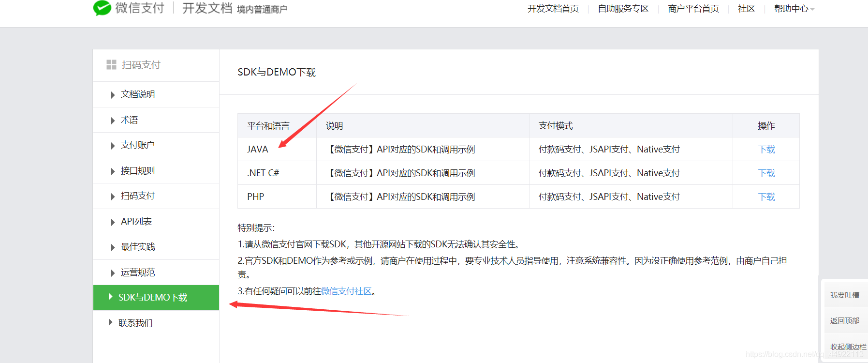Open 支付账户 in the sidebar
The image size is (868, 363).
click(x=138, y=145)
